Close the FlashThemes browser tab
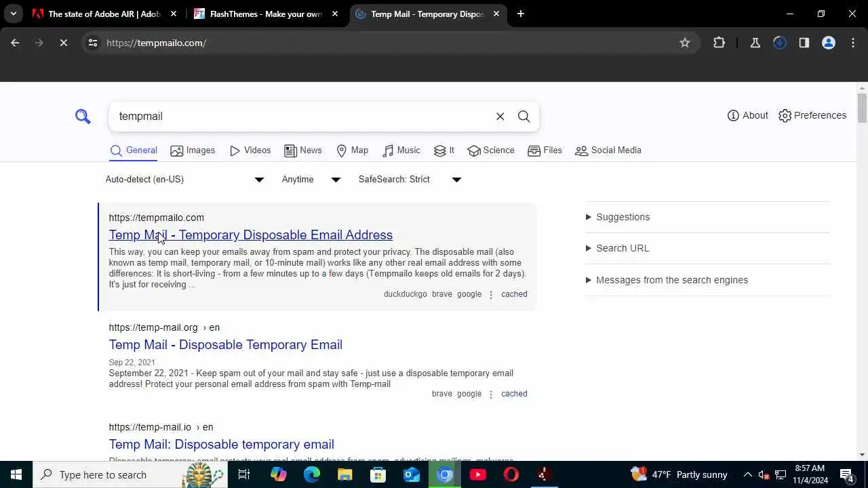This screenshot has height=488, width=868. (335, 14)
